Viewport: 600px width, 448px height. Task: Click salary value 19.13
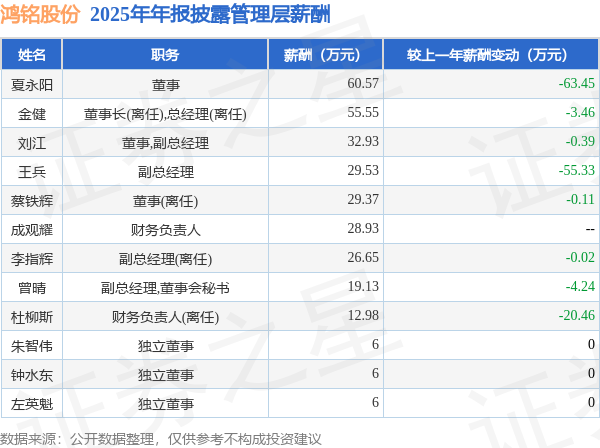(x=363, y=286)
